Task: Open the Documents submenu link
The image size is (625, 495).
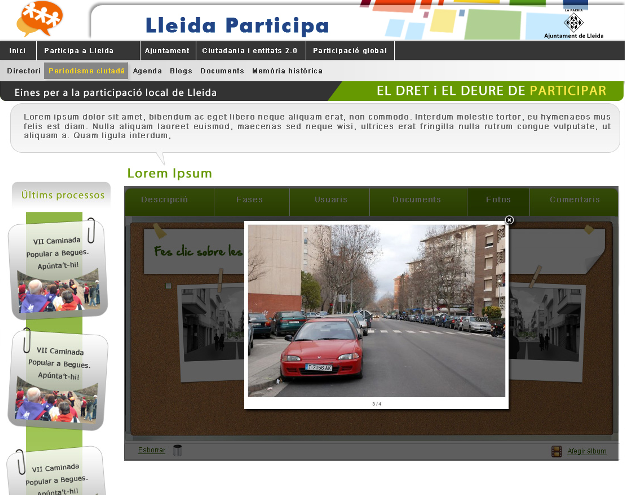Action: (222, 71)
